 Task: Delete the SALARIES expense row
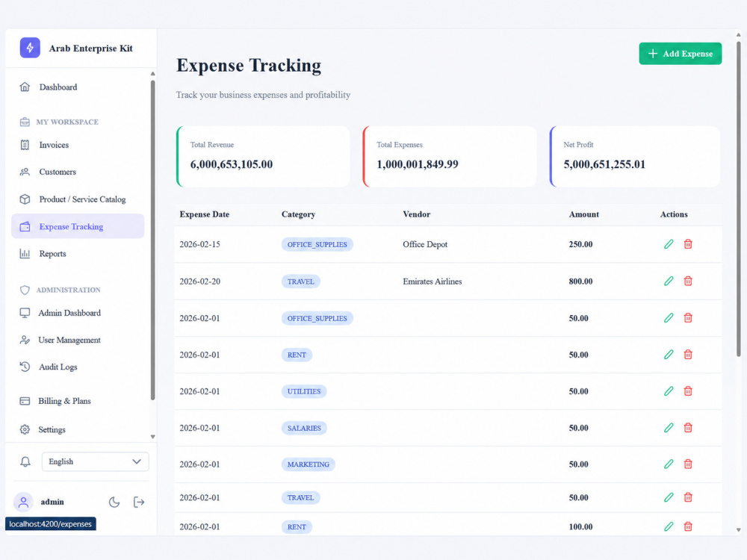(688, 428)
